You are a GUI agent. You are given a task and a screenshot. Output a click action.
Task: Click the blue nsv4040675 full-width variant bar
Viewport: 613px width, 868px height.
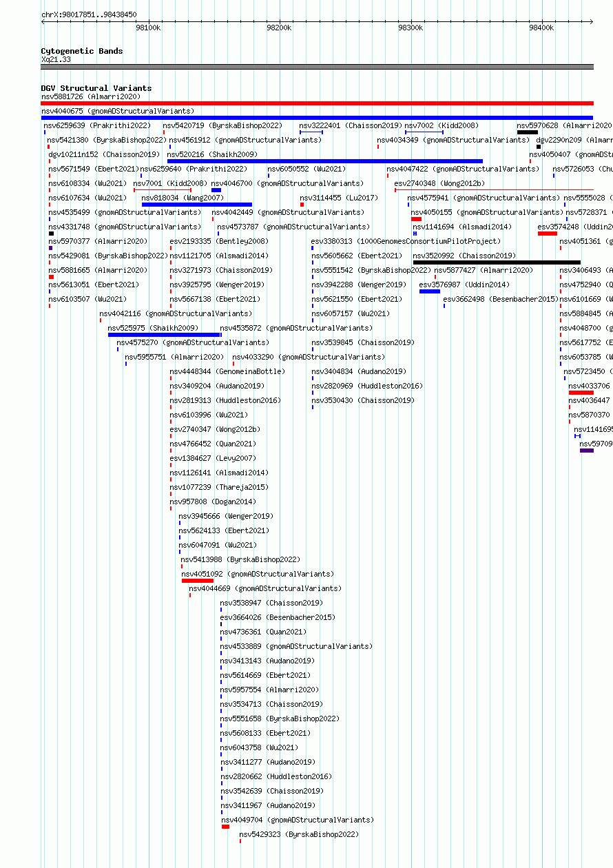[x=318, y=118]
